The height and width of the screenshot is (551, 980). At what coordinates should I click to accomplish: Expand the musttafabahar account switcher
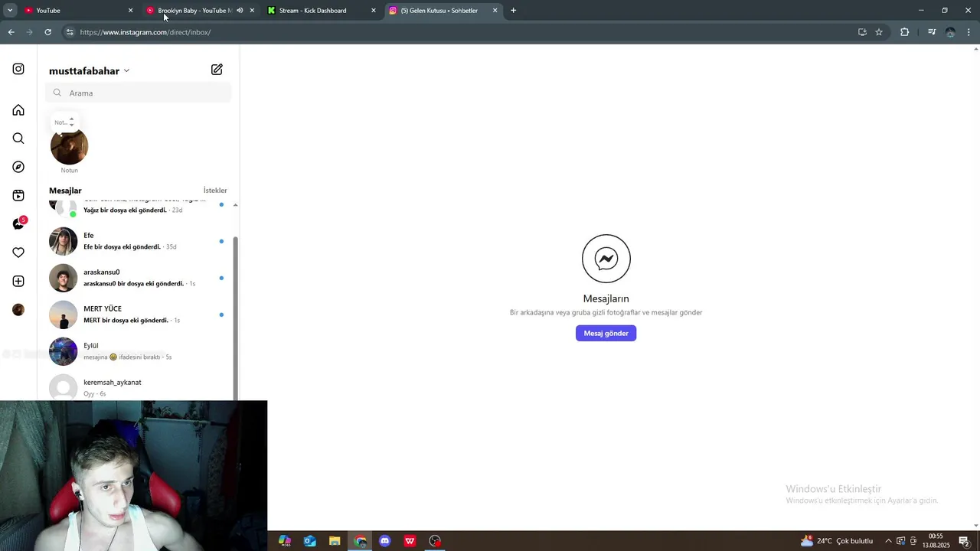click(x=89, y=70)
